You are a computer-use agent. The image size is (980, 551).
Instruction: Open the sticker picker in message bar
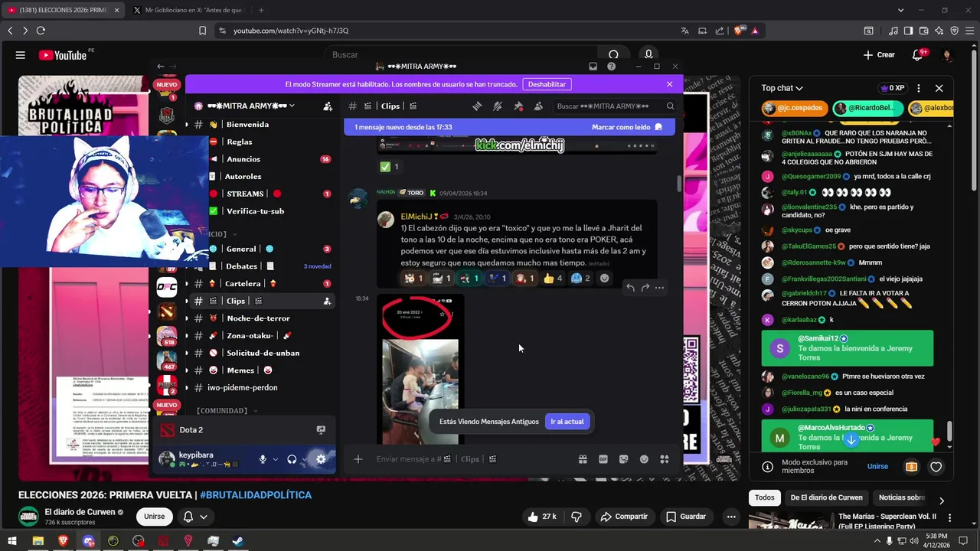(623, 459)
